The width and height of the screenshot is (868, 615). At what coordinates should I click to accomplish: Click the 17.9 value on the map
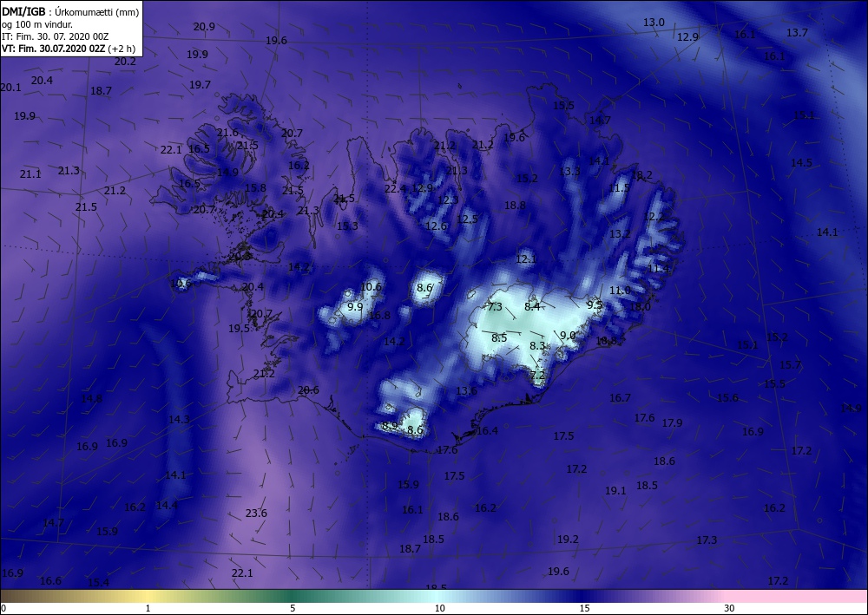click(x=672, y=423)
